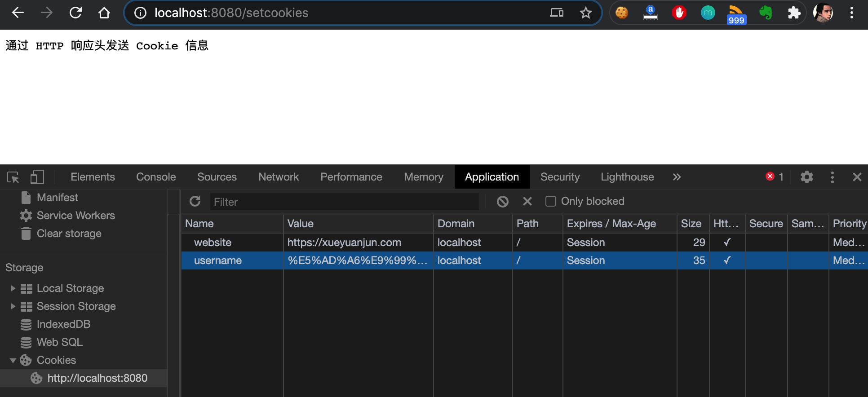Open the cookie extension icon
Image resolution: width=868 pixels, height=397 pixels.
click(622, 13)
